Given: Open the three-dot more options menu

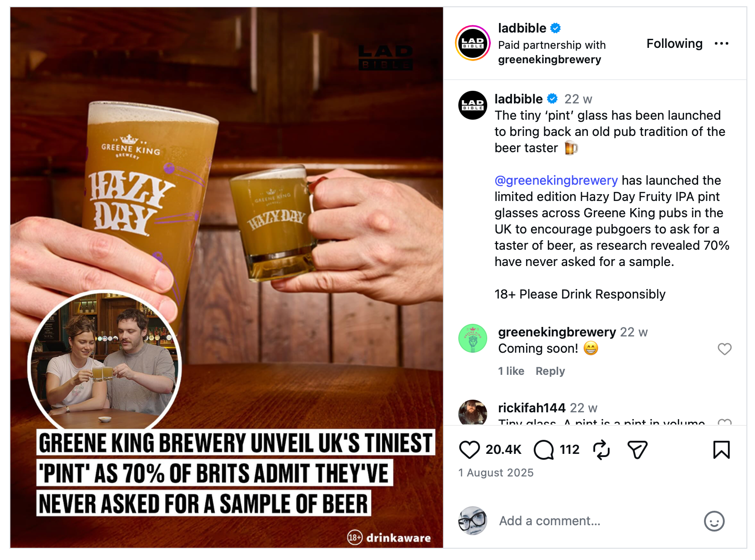Looking at the screenshot, I should point(721,44).
